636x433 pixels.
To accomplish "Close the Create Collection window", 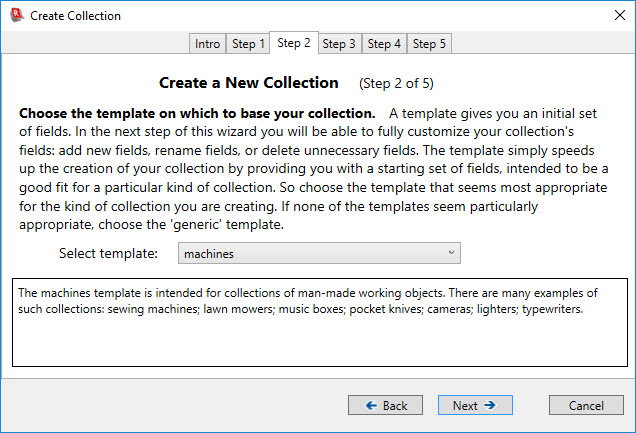I will 612,15.
